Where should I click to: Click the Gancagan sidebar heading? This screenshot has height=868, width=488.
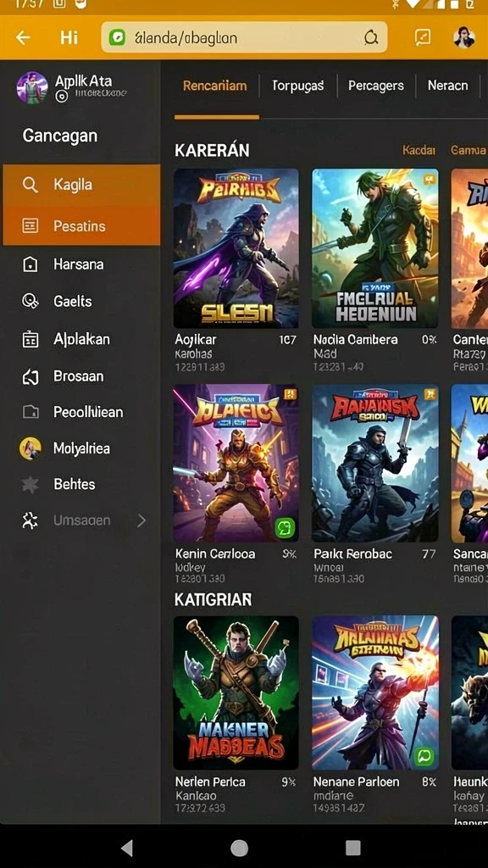tap(60, 136)
